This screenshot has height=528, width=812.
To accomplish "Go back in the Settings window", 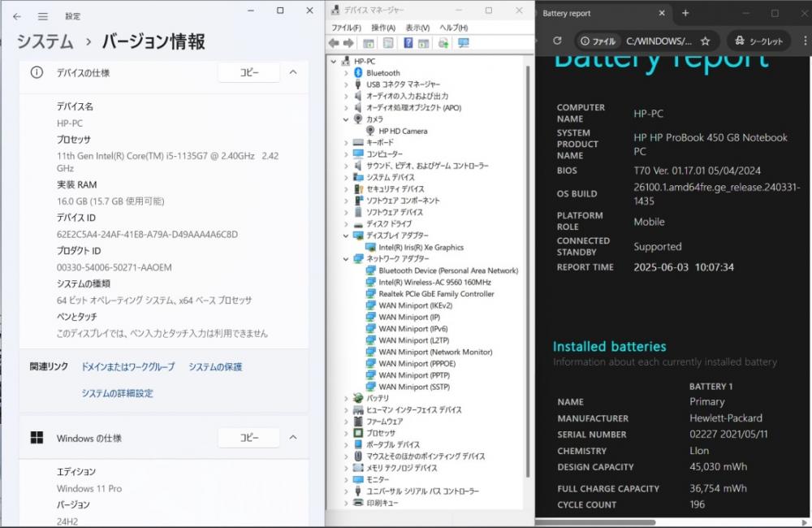I will pyautogui.click(x=17, y=16).
